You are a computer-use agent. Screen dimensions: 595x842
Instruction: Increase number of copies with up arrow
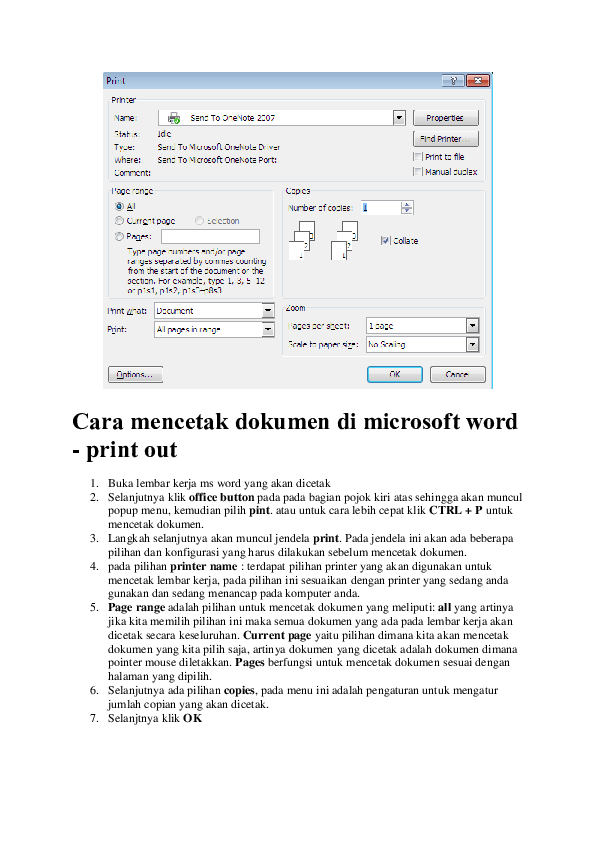tap(407, 205)
